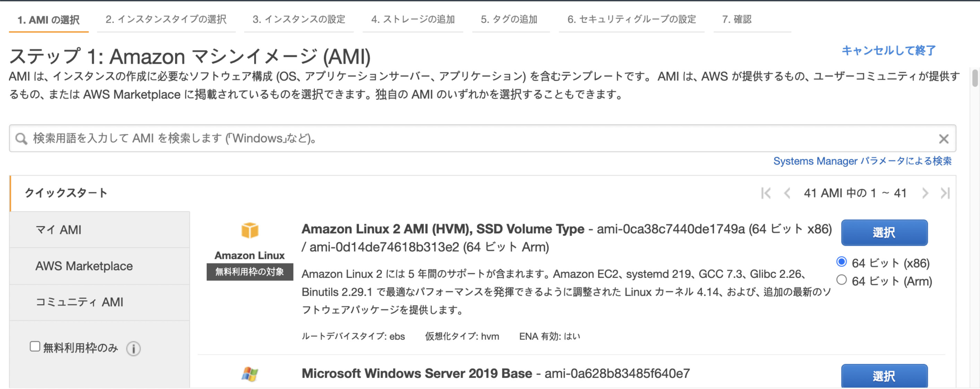Open the AWS Marketplace category

84,266
